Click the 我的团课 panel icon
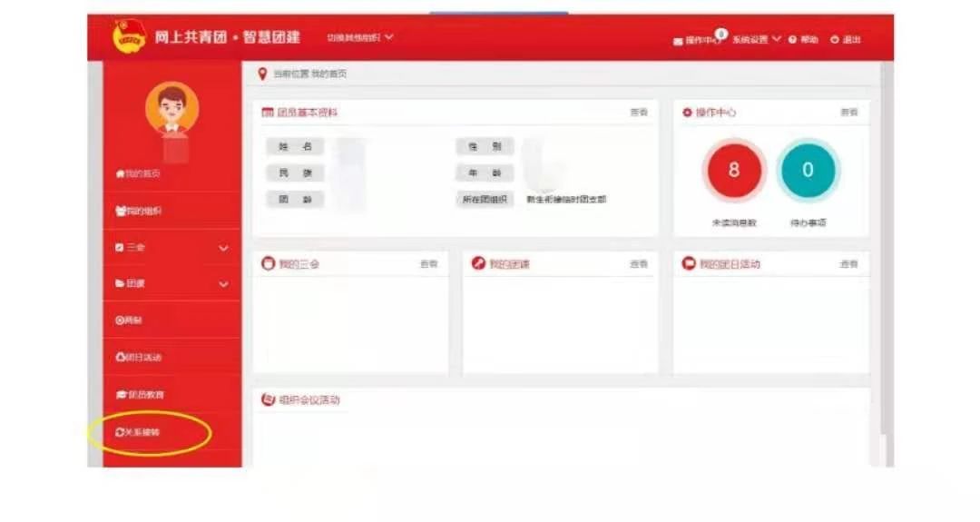Screen dimensions: 980x522 478,264
